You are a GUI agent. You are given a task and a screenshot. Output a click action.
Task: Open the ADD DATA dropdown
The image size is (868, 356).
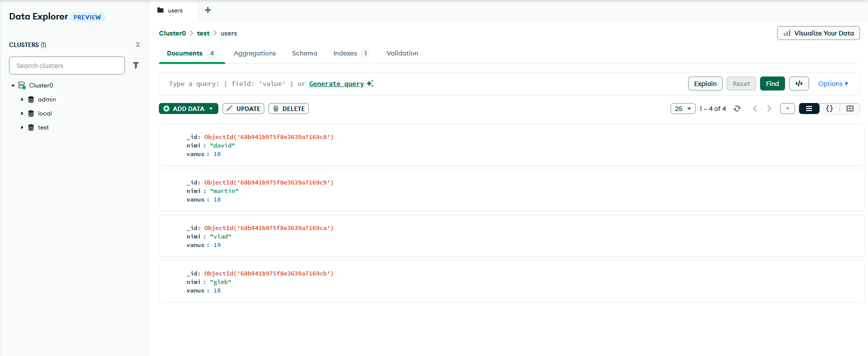(188, 108)
